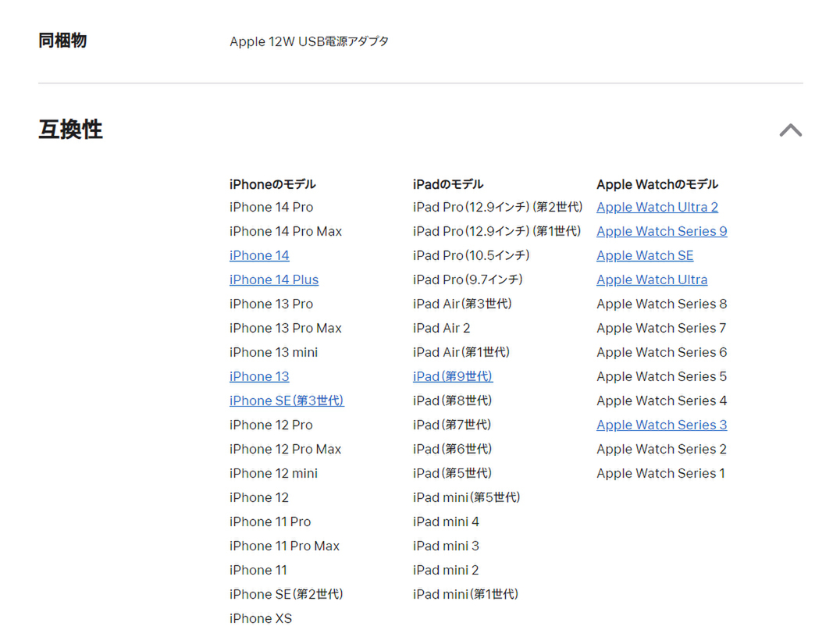Screen dimensions: 840x630
Task: Open the Apple Watch Series 9 link
Action: [x=661, y=231]
